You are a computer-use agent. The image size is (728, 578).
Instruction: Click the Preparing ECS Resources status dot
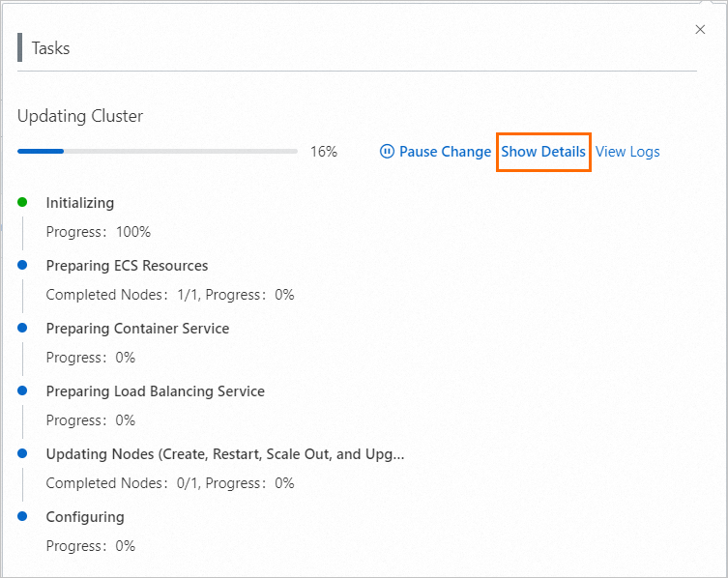point(22,265)
